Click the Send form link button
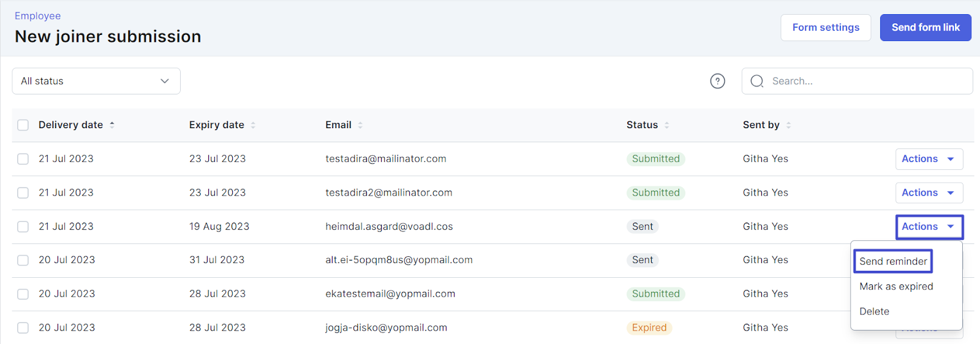The height and width of the screenshot is (344, 980). pyautogui.click(x=925, y=28)
